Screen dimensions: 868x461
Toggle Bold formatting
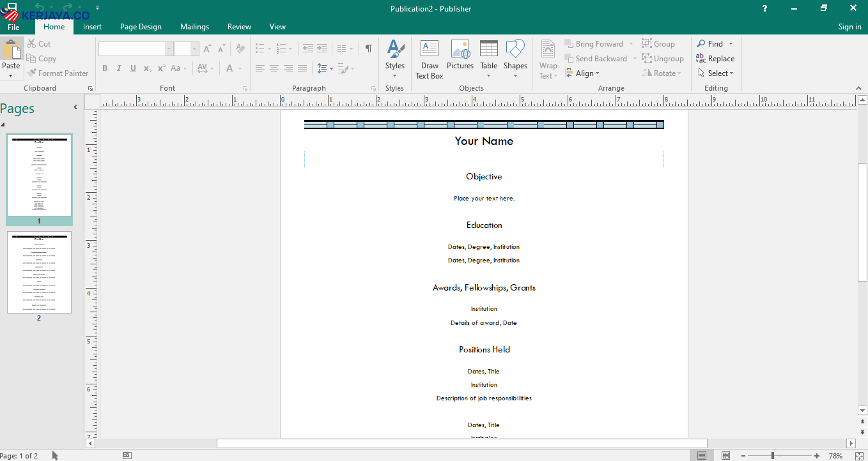[x=105, y=68]
